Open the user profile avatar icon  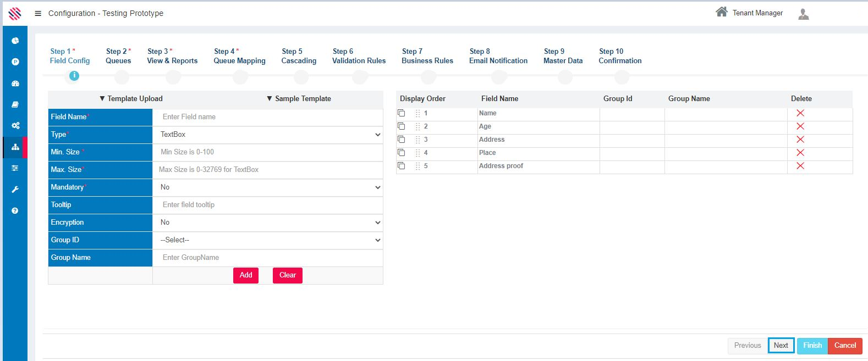pos(803,14)
